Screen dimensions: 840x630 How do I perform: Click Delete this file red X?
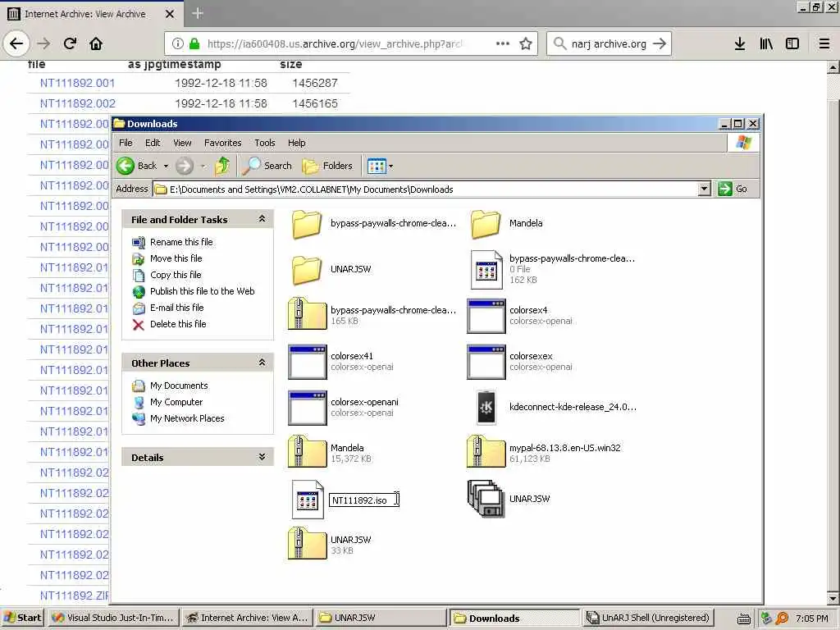coord(138,325)
